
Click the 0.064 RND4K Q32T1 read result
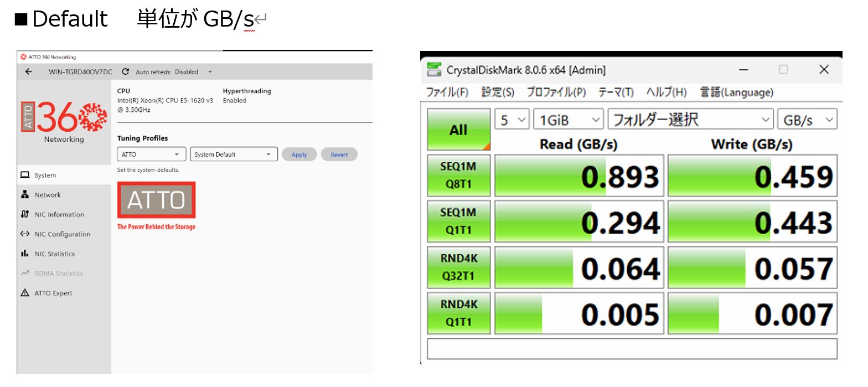click(579, 267)
